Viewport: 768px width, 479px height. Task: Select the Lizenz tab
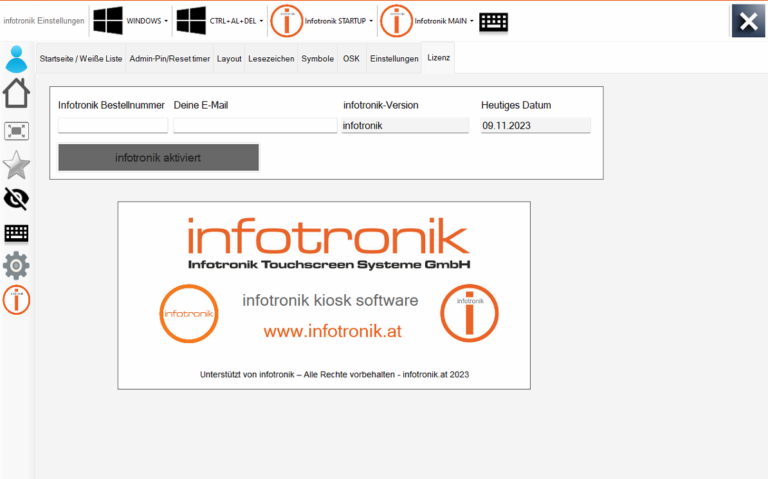click(438, 58)
